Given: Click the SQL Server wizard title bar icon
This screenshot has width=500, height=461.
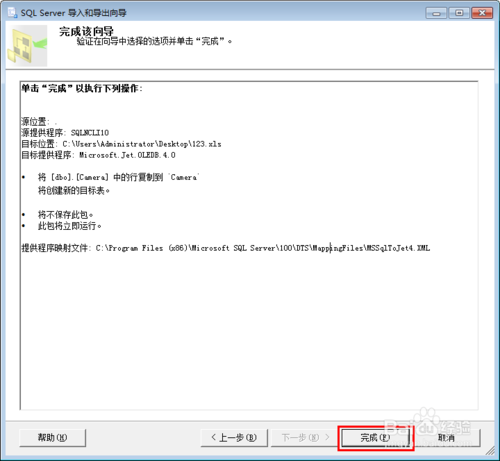Looking at the screenshot, I should click(13, 12).
